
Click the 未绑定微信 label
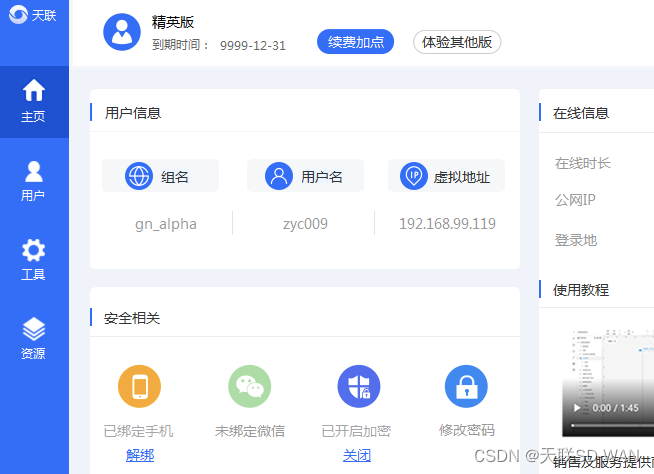[250, 431]
